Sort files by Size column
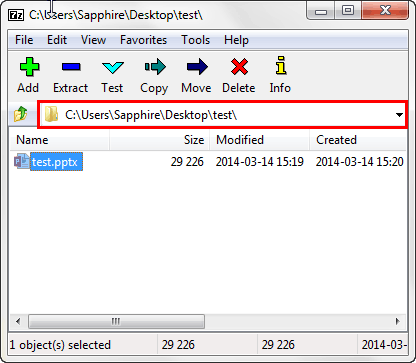This screenshot has width=416, height=363. (x=159, y=140)
